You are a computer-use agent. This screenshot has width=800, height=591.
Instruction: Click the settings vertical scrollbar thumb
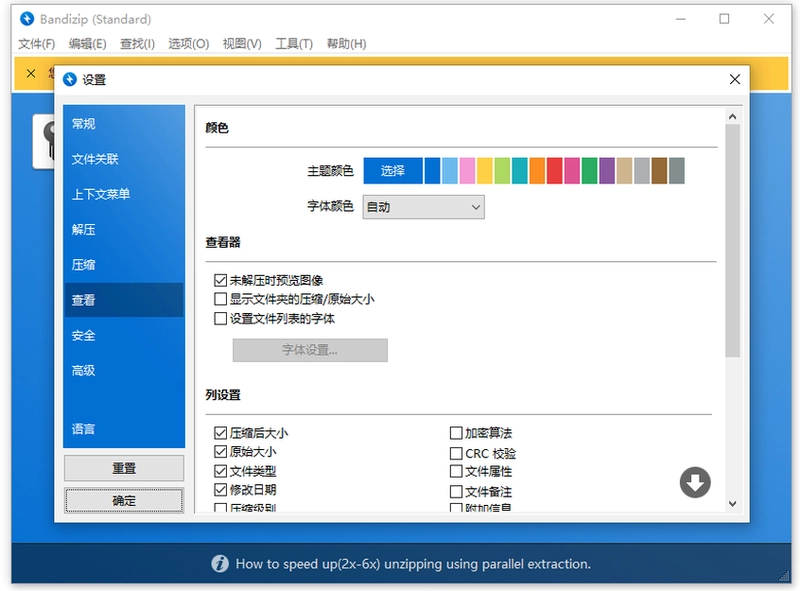coord(733,240)
